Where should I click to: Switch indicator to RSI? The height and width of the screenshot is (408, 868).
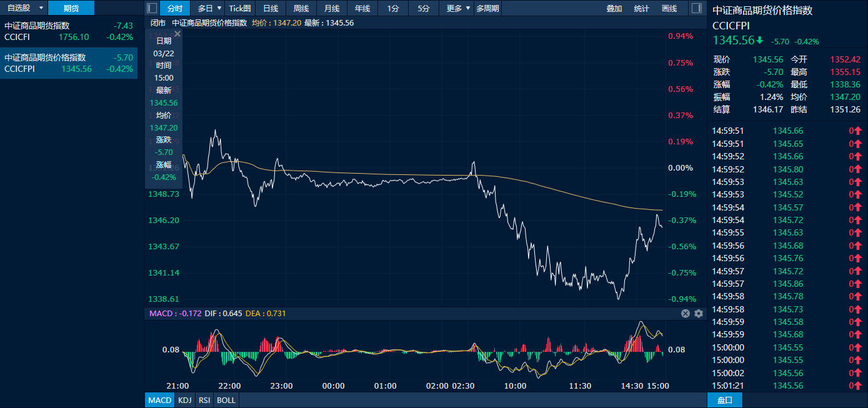204,400
